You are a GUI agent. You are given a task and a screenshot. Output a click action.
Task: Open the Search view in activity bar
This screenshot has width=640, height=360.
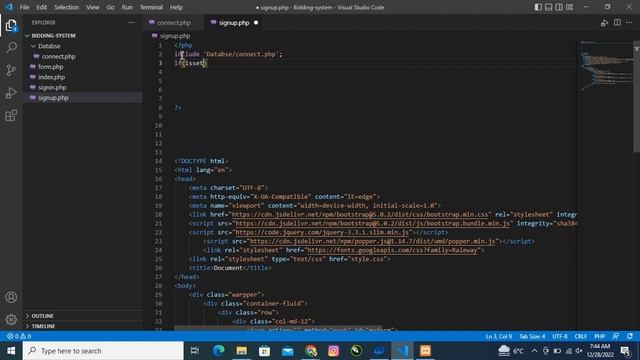(x=11, y=47)
